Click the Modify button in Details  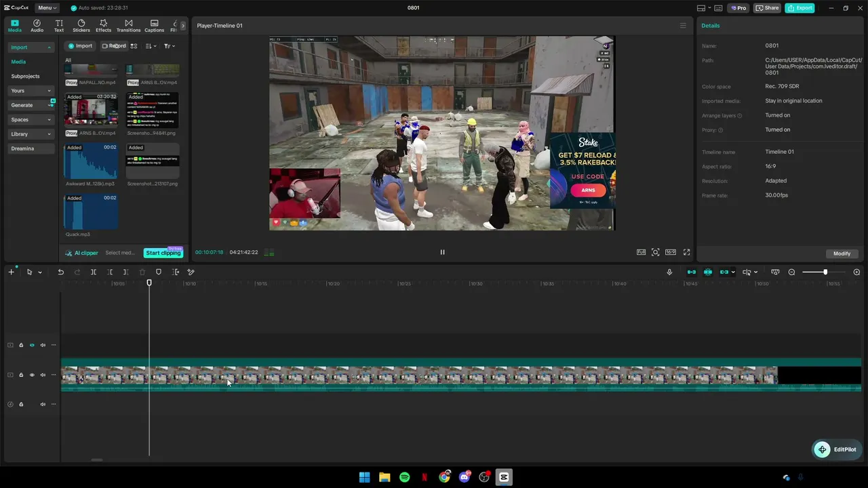point(842,253)
